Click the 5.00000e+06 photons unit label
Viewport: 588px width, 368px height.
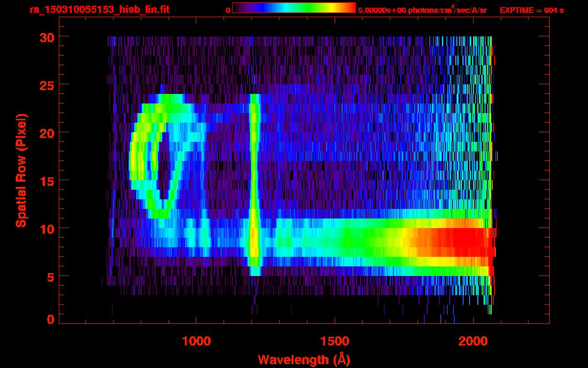[422, 10]
